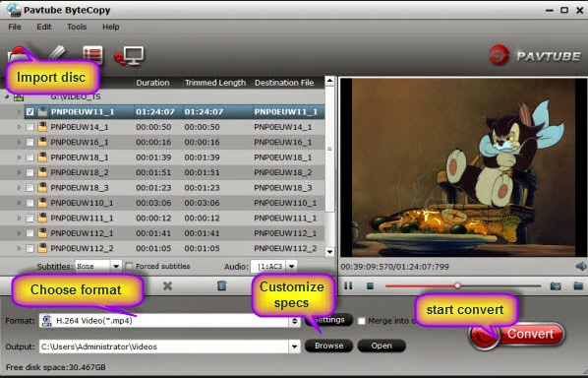Expand the PNP0EUW112_1 title row

tap(19, 233)
